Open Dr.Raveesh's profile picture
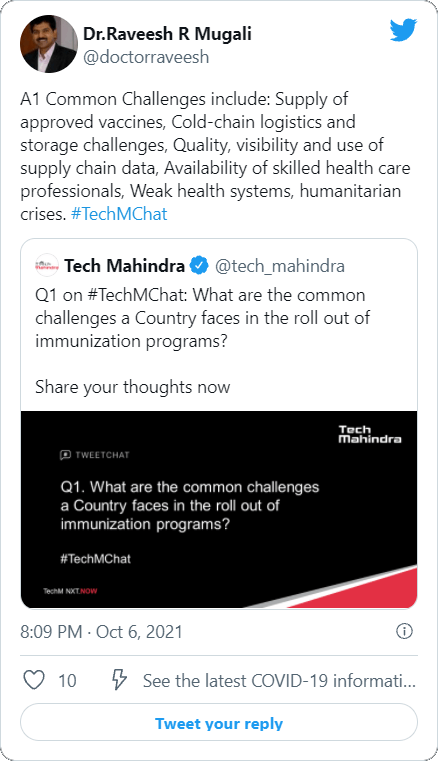438x761 pixels. pos(49,44)
